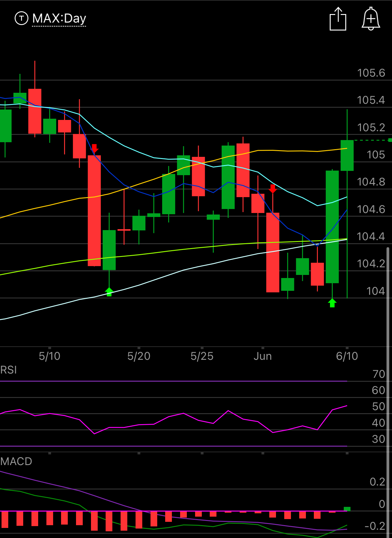The image size is (392, 538).
Task: Tap the 105.2 price axis label
Action: tap(371, 128)
